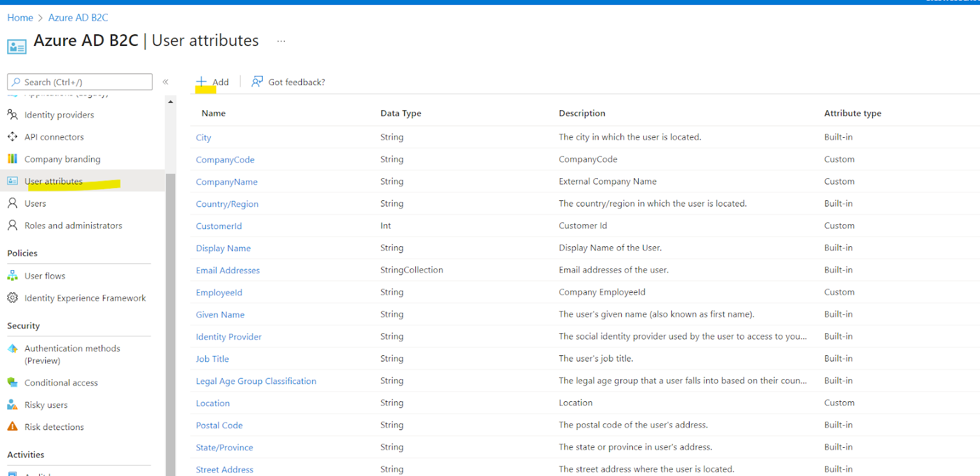Click 'External Company Name' description cell

608,181
